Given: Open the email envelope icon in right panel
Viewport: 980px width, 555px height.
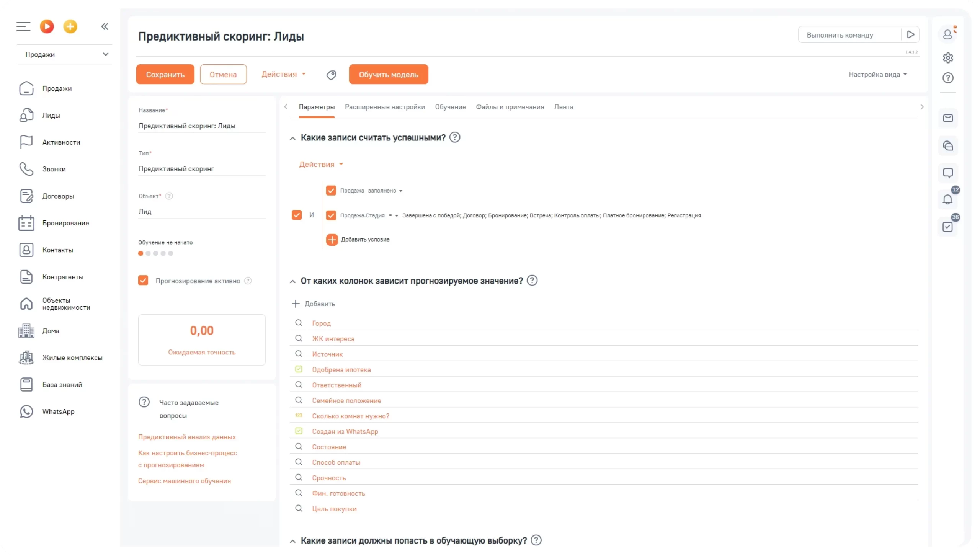Looking at the screenshot, I should point(947,118).
